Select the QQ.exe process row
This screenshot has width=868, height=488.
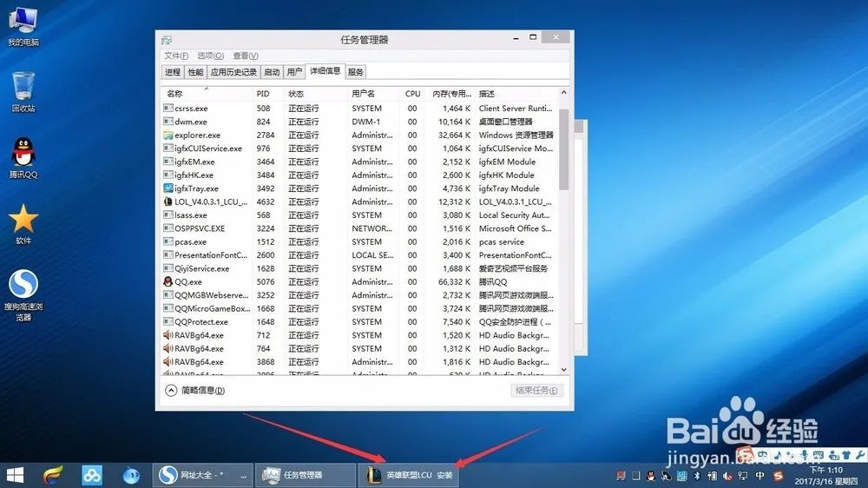359,282
